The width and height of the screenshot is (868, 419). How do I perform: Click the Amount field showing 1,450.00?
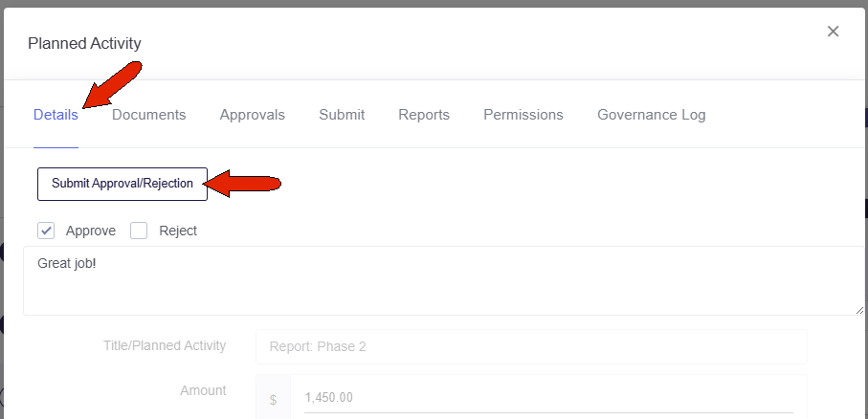[548, 398]
